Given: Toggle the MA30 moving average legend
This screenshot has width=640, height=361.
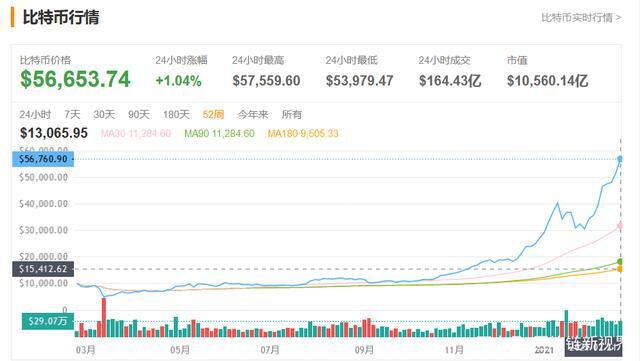Looking at the screenshot, I should [136, 134].
